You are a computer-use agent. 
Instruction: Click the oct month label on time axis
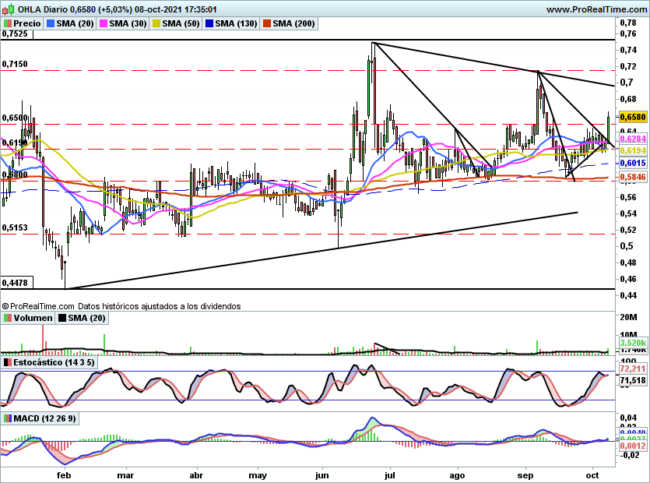pos(593,475)
